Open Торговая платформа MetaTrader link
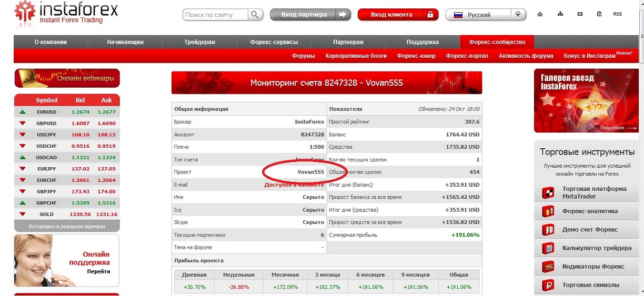The width and height of the screenshot is (644, 296). click(x=594, y=192)
